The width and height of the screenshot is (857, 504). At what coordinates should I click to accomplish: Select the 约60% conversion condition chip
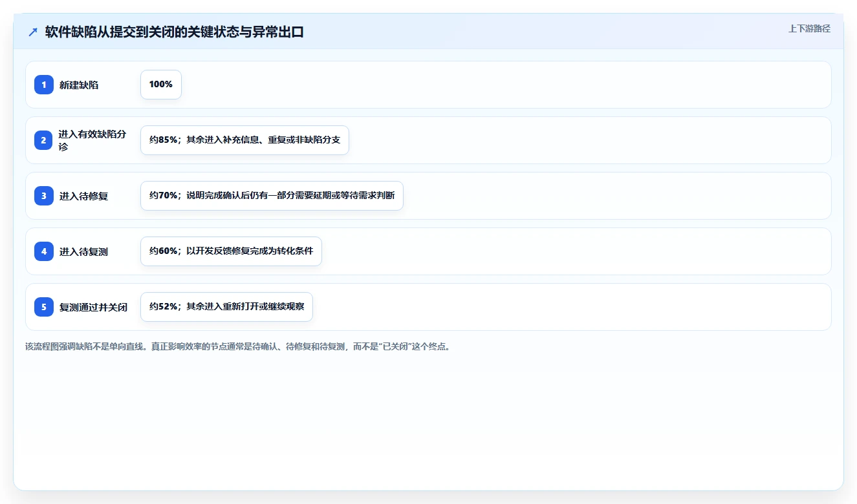[231, 251]
